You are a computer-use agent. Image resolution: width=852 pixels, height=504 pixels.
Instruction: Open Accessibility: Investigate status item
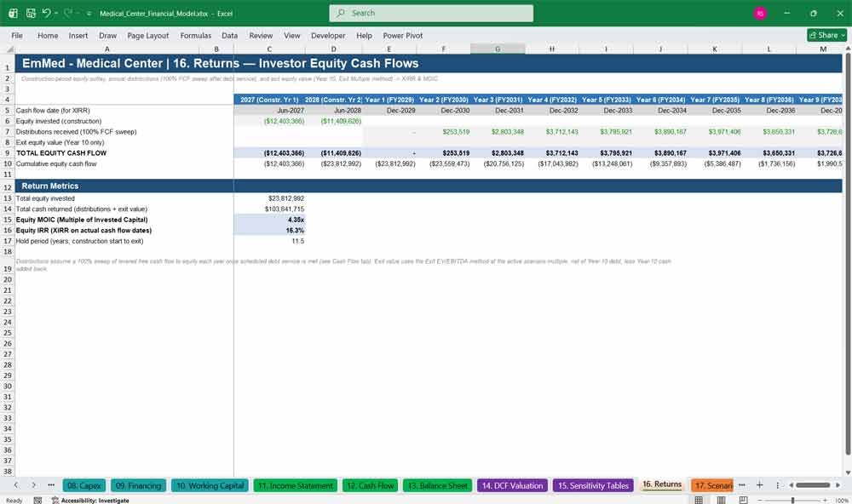point(90,501)
